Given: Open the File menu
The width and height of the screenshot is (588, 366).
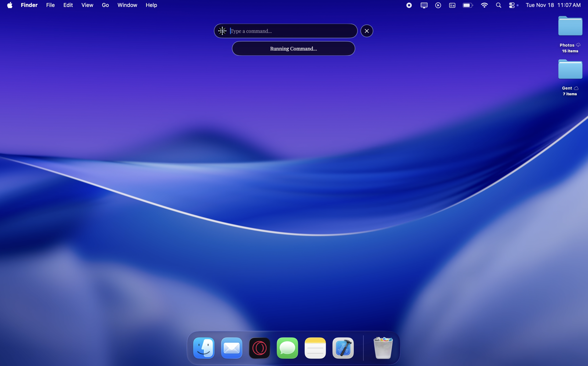Looking at the screenshot, I should (x=50, y=5).
